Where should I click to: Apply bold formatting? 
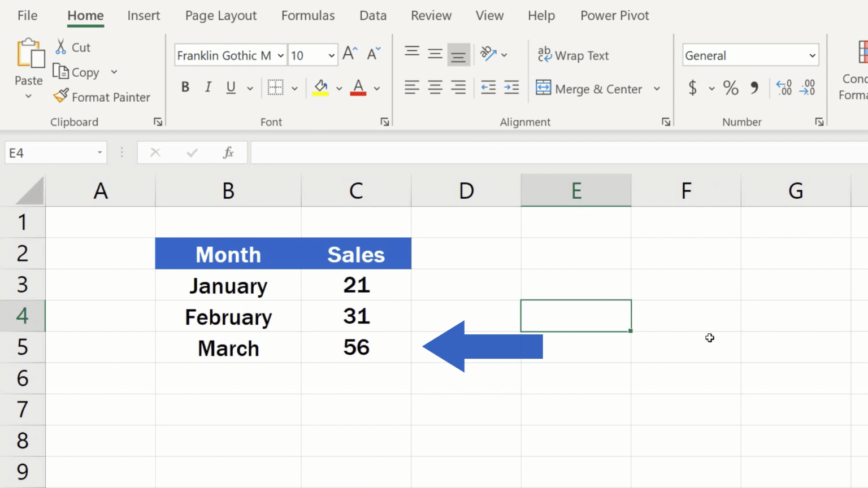coord(185,87)
